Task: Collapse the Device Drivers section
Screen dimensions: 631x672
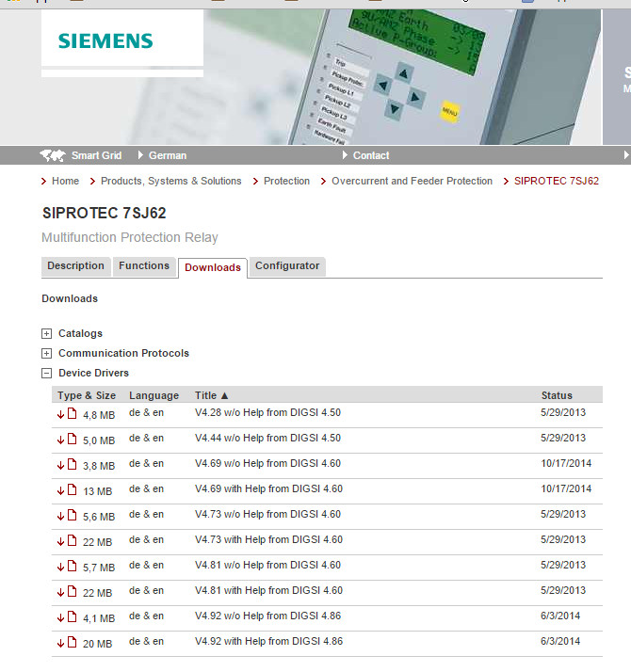Action: (x=46, y=374)
